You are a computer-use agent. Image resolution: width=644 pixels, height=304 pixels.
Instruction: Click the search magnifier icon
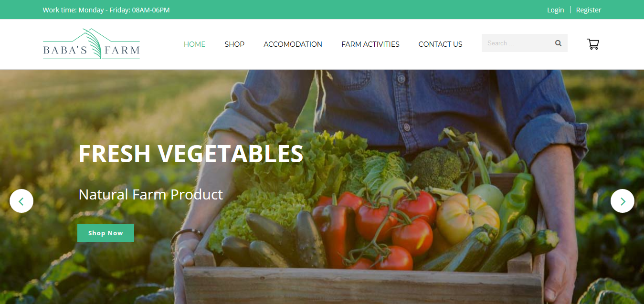click(x=558, y=43)
